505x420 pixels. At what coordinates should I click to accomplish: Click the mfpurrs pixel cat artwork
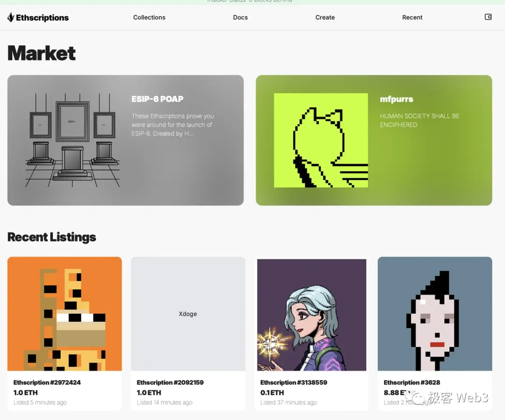pos(321,140)
